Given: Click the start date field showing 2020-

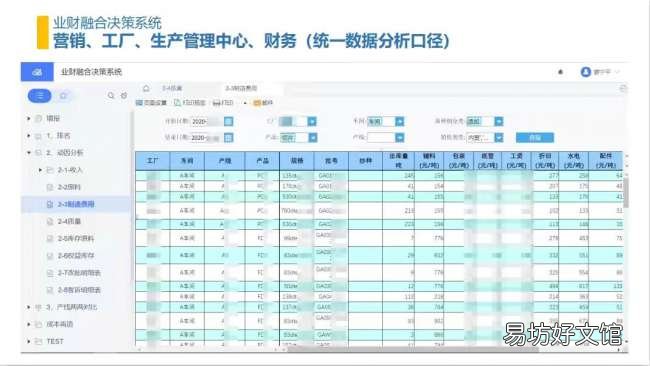Looking at the screenshot, I should point(207,121).
